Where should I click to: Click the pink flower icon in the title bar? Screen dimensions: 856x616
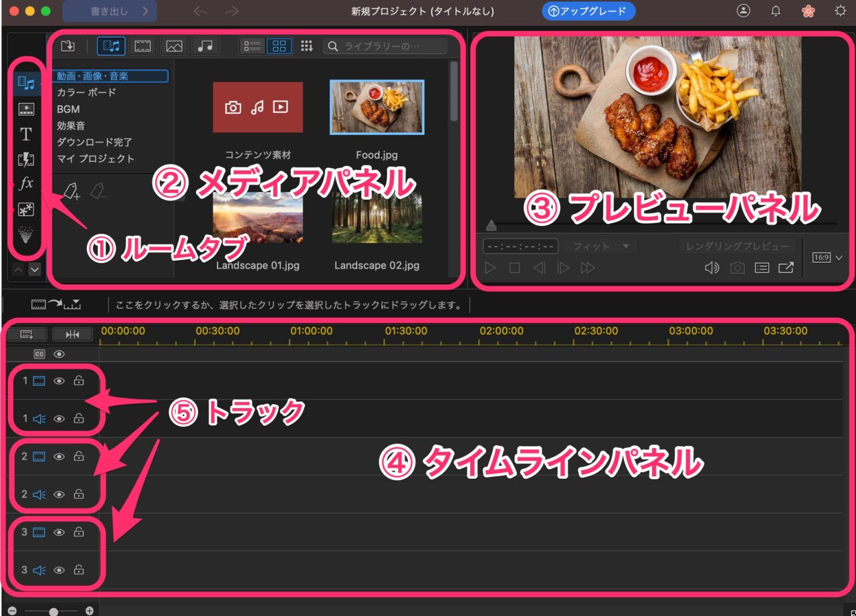coord(808,11)
